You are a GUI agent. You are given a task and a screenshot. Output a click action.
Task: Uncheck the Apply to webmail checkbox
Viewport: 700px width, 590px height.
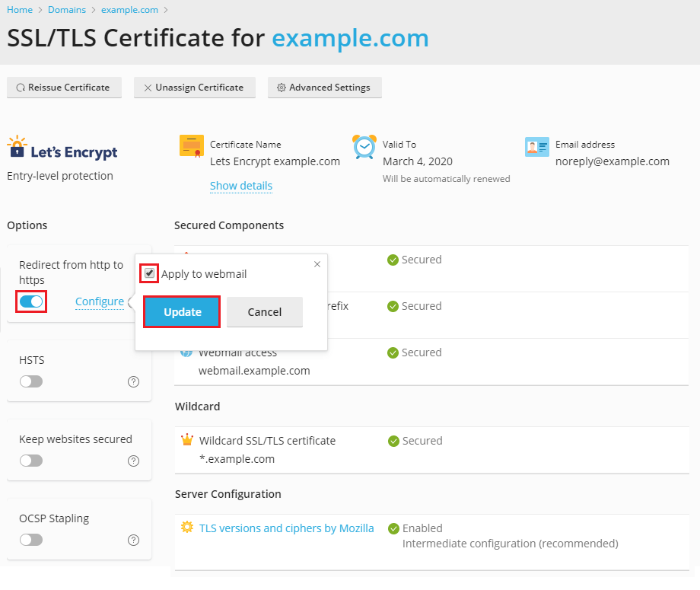pos(150,273)
